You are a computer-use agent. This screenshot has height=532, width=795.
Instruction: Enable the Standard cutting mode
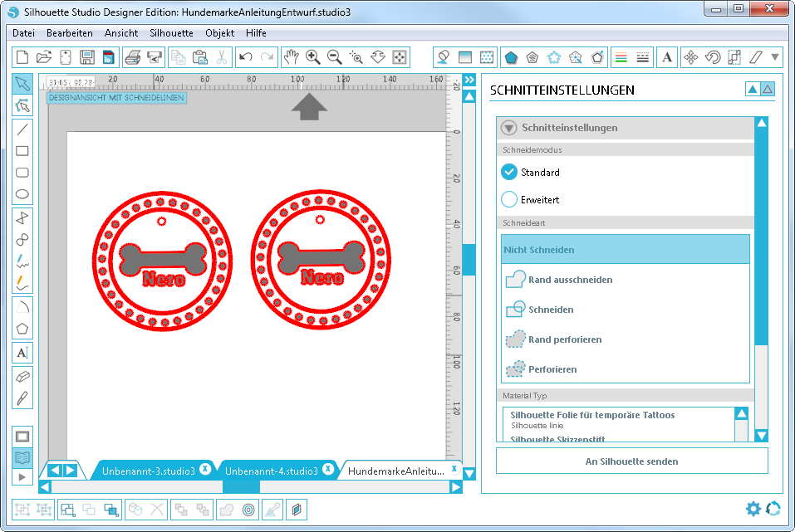[509, 173]
